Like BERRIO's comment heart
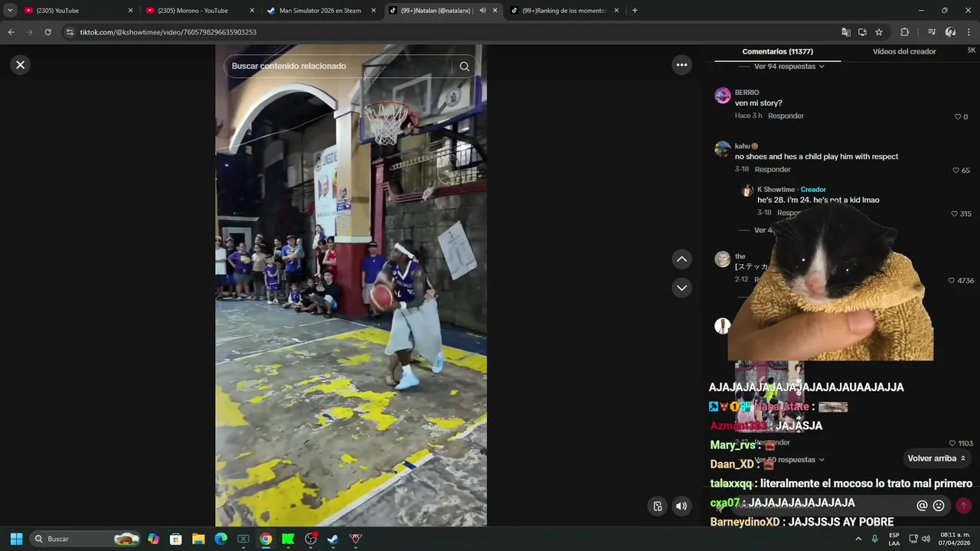The width and height of the screenshot is (980, 551). [958, 117]
